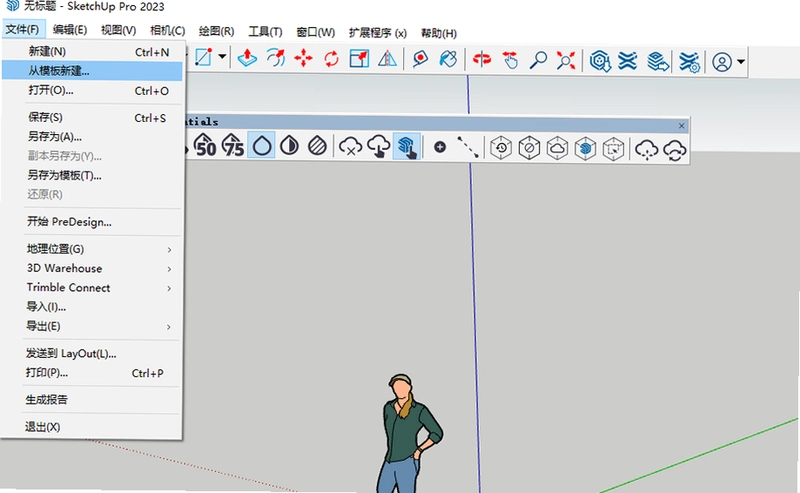800x493 pixels.
Task: Open the 扩展程序 (x) menu
Action: point(378,33)
